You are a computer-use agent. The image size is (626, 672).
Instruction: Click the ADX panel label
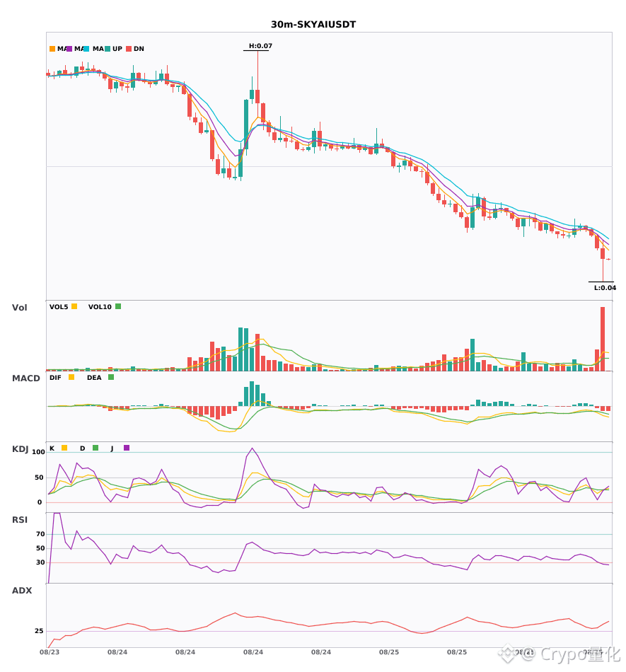pos(22,591)
